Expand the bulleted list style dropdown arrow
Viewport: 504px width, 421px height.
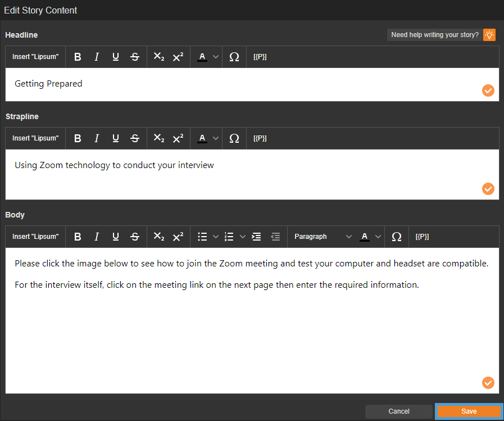tap(215, 237)
